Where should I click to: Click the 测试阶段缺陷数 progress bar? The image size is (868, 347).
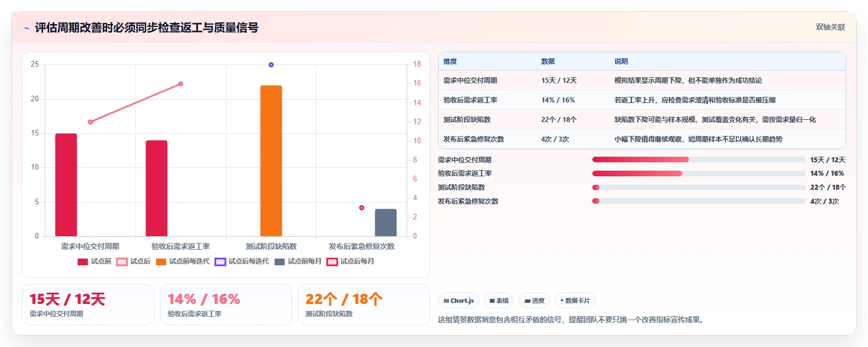coord(699,187)
